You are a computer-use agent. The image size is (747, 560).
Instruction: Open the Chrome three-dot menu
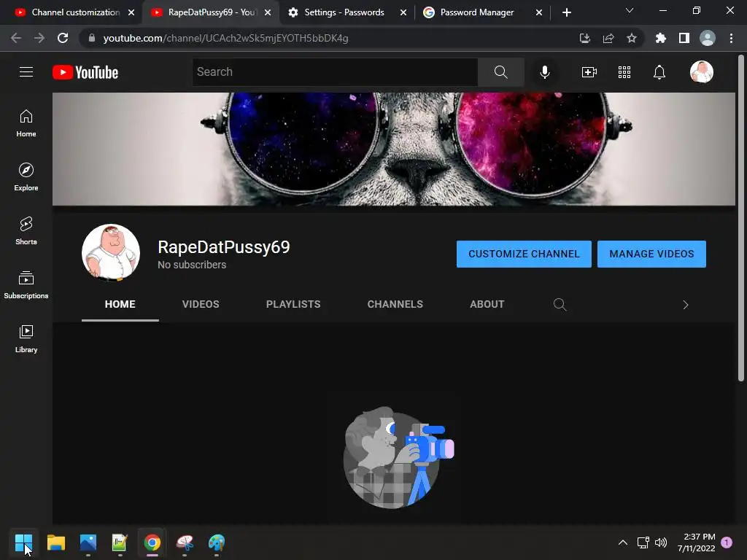coord(731,38)
